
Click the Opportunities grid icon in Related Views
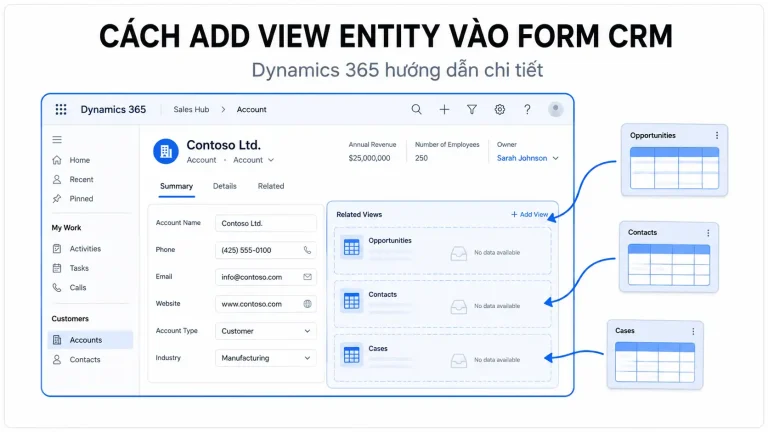(351, 247)
